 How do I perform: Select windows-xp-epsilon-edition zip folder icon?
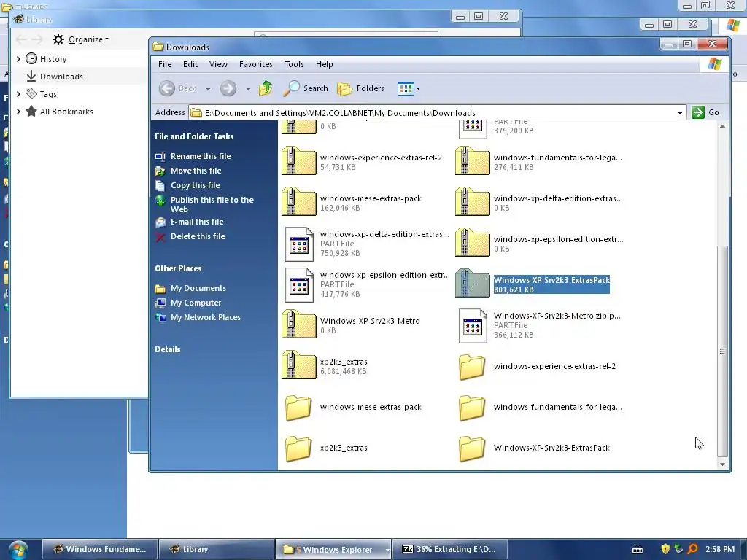[472, 243]
